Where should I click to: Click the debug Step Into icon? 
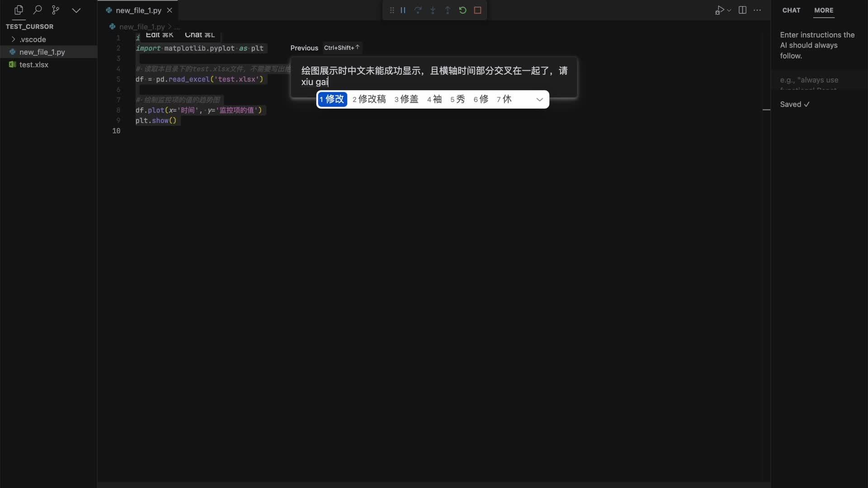433,10
